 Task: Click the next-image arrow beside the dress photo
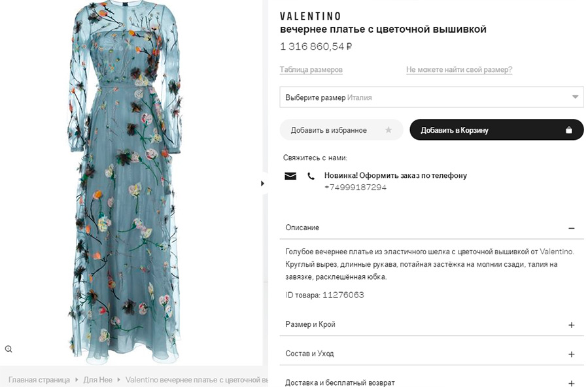click(264, 184)
